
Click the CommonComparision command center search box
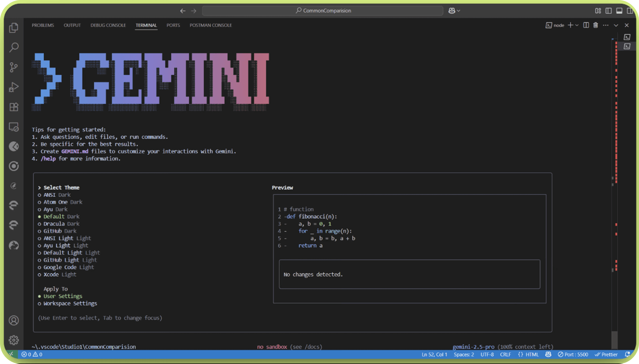pos(323,11)
